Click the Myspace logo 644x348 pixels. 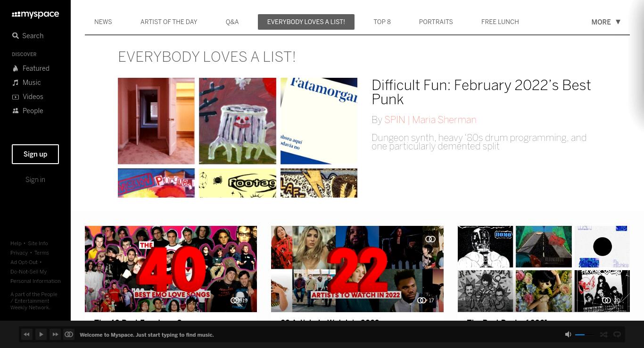(x=35, y=15)
